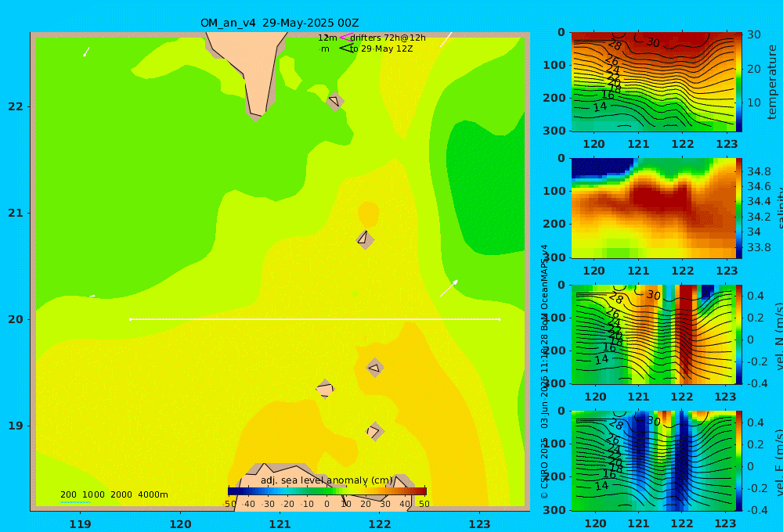Click latitude label '20' on the main map
The image size is (783, 532).
pos(16,319)
